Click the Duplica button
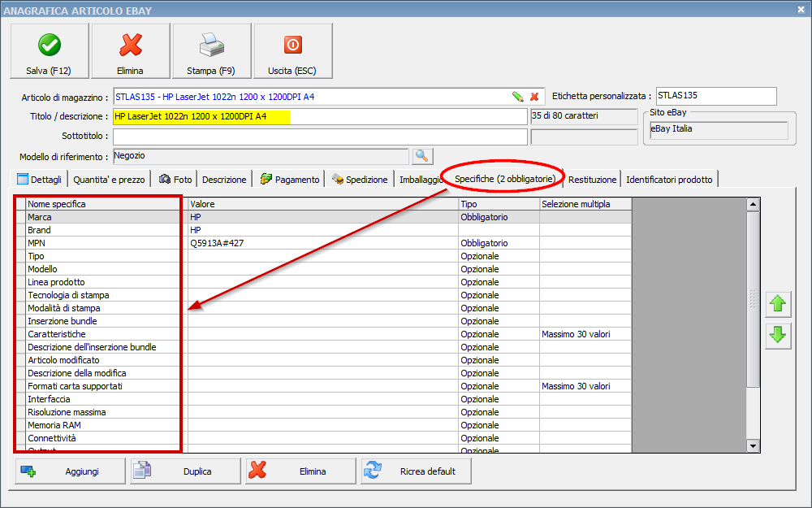 pos(185,471)
